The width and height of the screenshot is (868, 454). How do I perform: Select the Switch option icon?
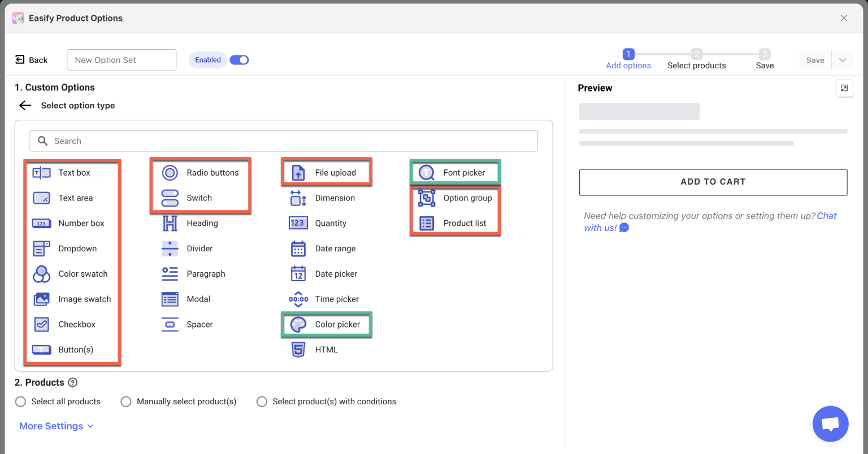[x=170, y=198]
